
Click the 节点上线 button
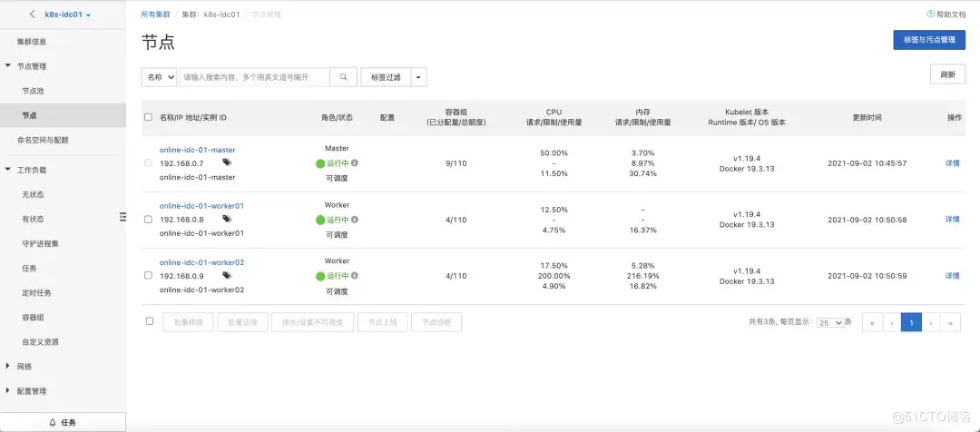point(383,322)
